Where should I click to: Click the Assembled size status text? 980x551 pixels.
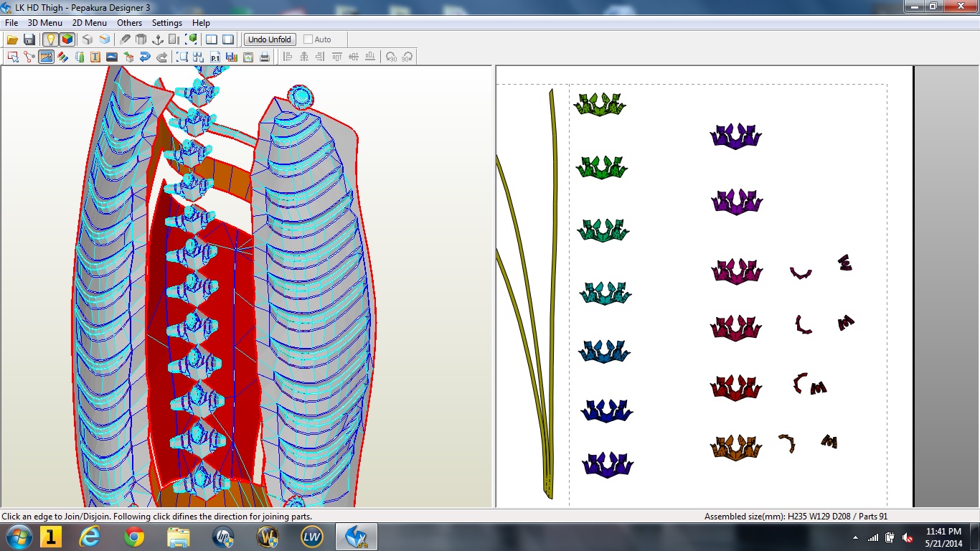[x=796, y=517]
